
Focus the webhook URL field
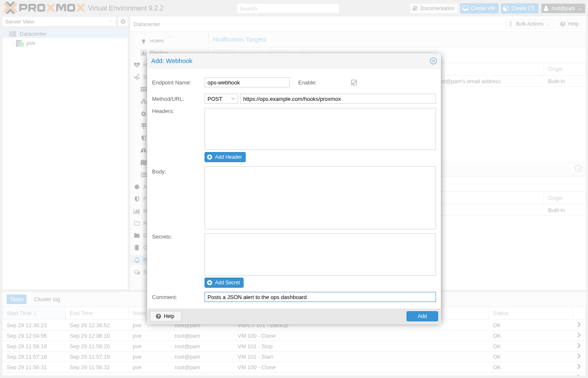338,99
